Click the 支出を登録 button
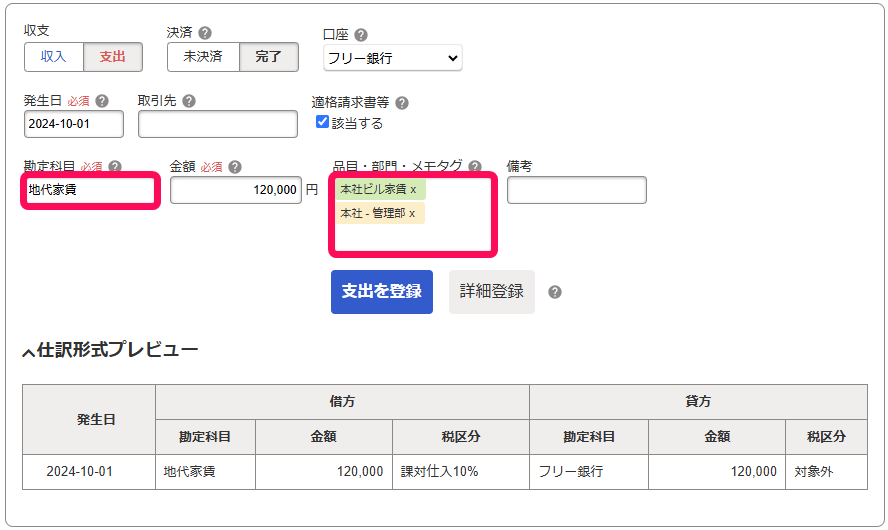The image size is (888, 530). point(382,292)
